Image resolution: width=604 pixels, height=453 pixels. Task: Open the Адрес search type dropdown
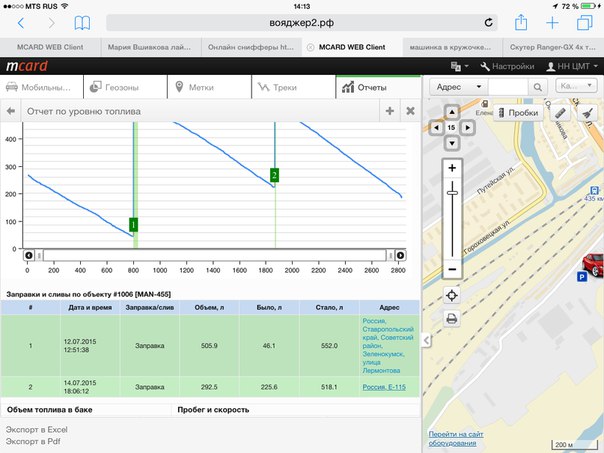coord(460,87)
